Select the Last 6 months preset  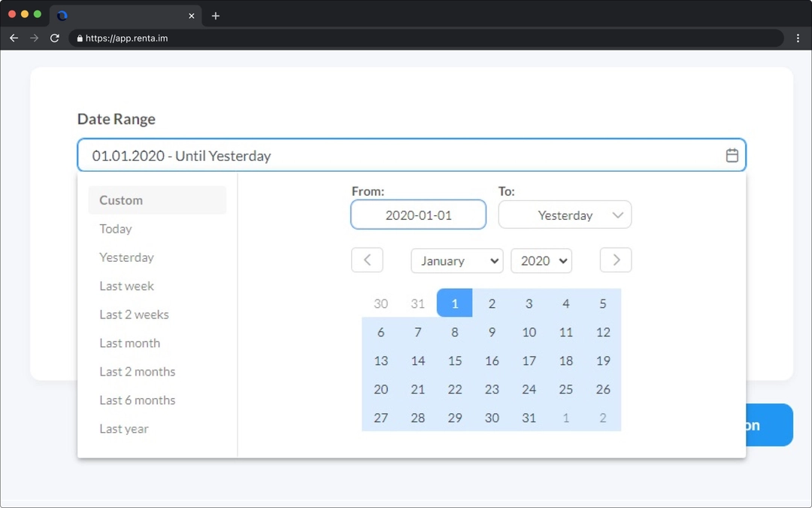tap(138, 400)
